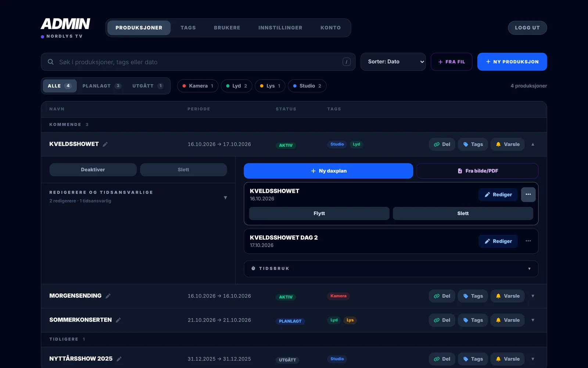Toggle the Studio tag filter chip

tap(307, 86)
